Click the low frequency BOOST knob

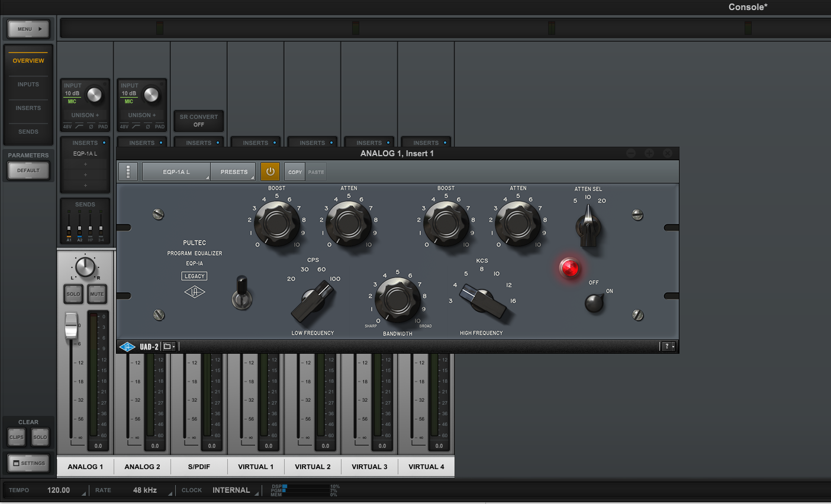point(277,222)
